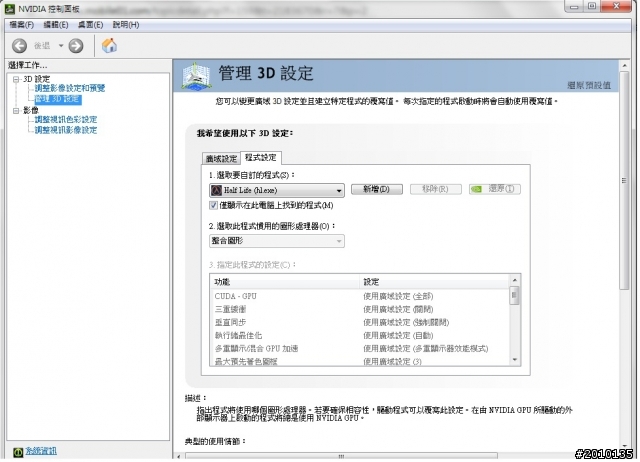Image resolution: width=640 pixels, height=462 pixels.
Task: Click the 管理 3D 設定 header icon
Action: [x=197, y=76]
